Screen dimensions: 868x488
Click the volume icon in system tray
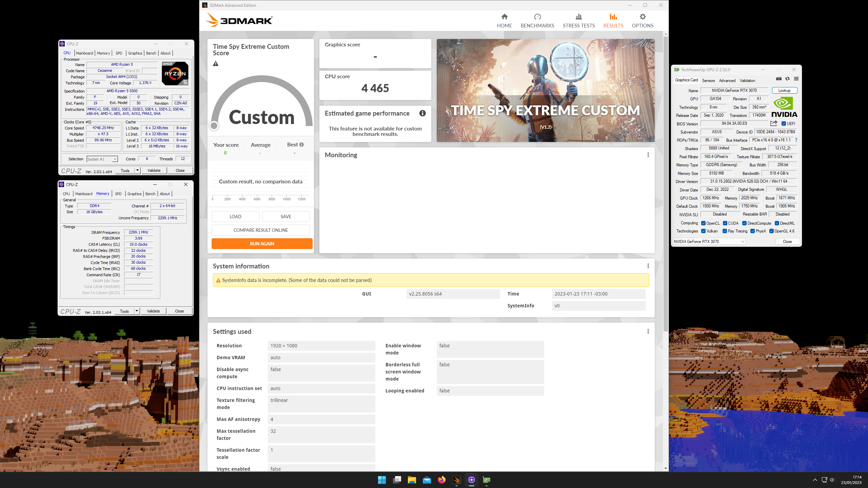832,480
